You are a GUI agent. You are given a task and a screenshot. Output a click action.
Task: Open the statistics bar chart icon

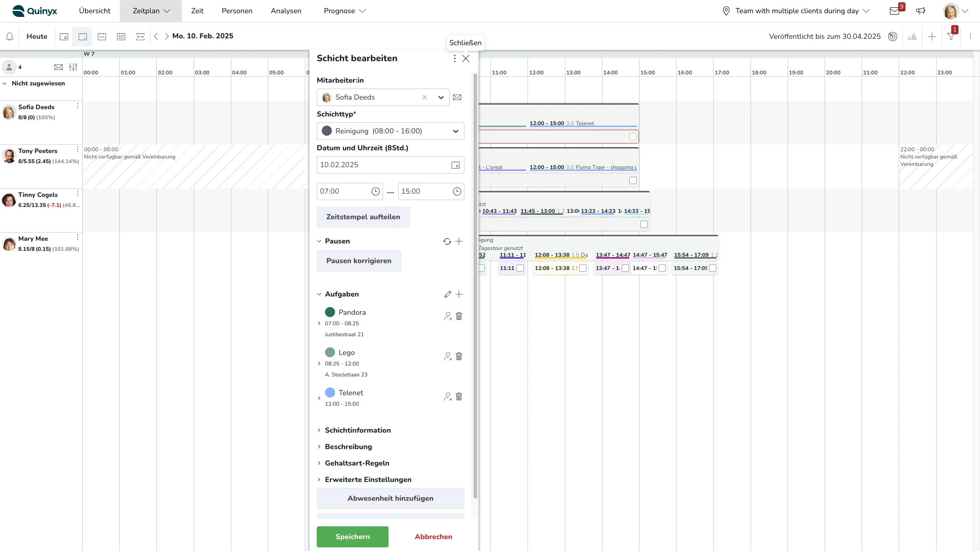(912, 37)
